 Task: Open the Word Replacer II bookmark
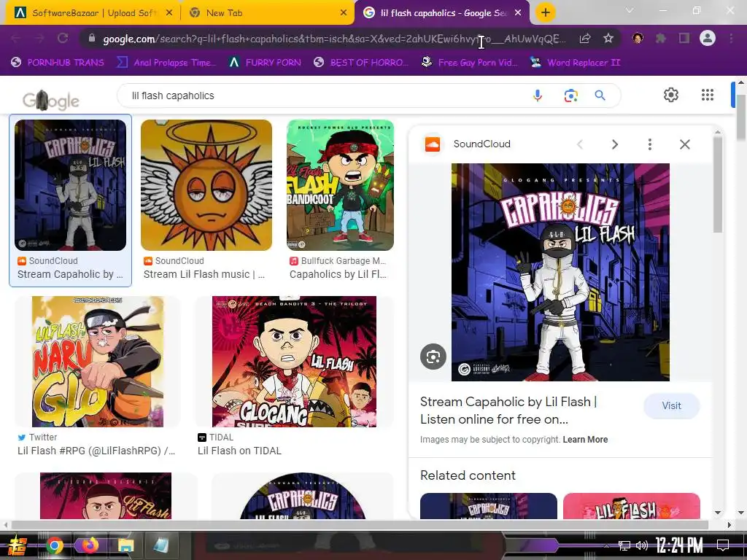pos(575,63)
